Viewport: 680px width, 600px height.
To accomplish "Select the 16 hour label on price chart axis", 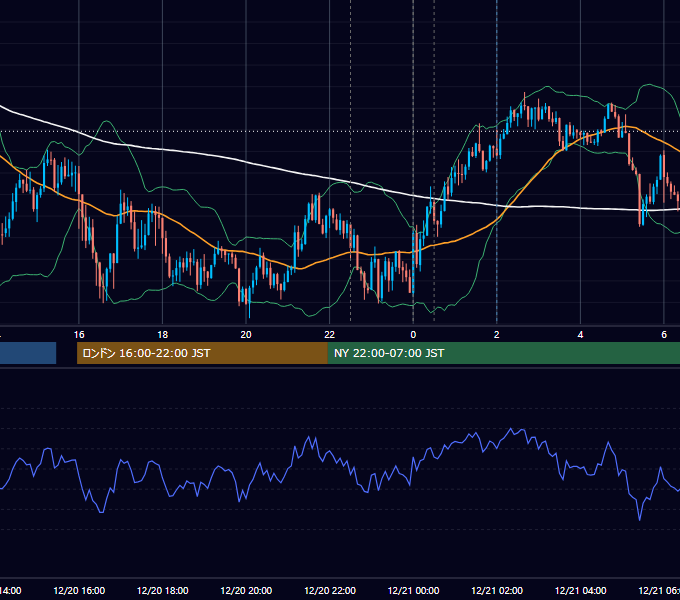I will click(79, 334).
